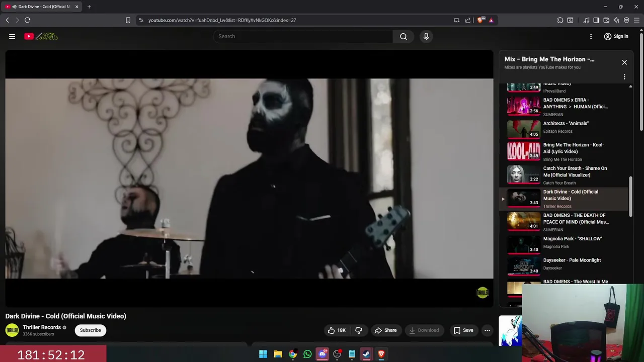Like the video (18K)

(x=337, y=330)
